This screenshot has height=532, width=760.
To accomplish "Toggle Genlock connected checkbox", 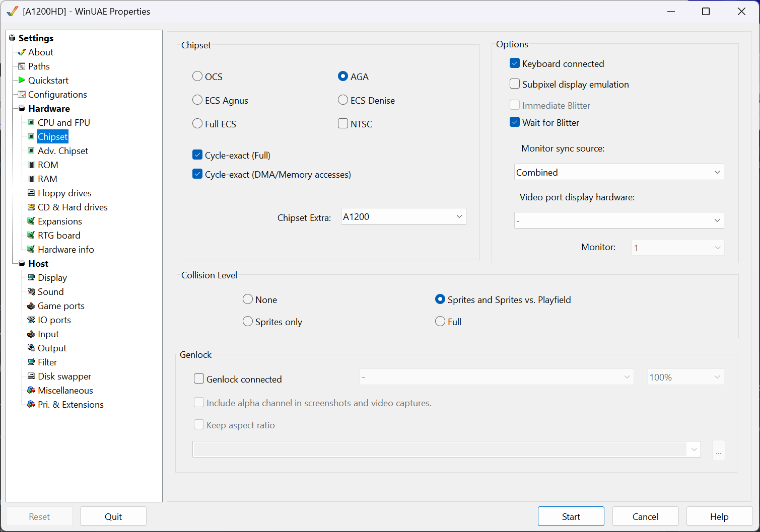I will 199,379.
